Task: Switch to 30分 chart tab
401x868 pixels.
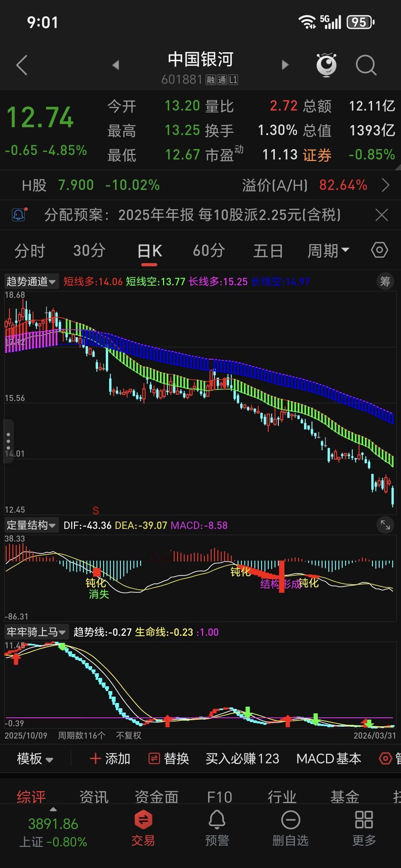Action: pyautogui.click(x=89, y=251)
